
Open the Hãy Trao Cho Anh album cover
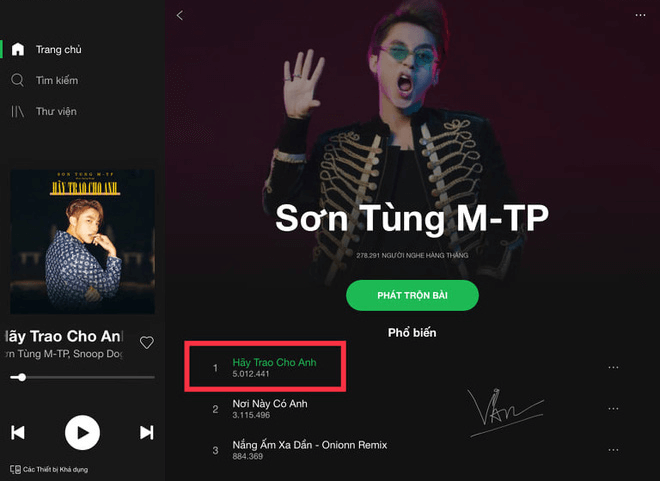(82, 242)
